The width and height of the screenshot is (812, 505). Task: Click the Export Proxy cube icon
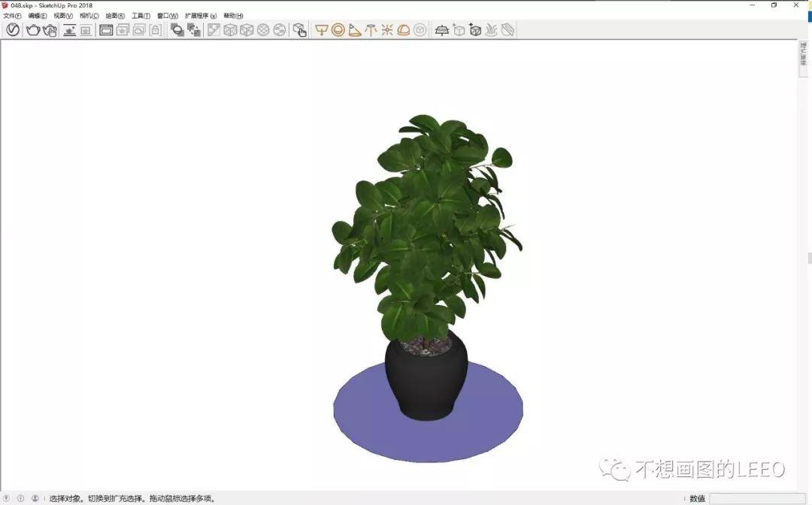click(459, 30)
